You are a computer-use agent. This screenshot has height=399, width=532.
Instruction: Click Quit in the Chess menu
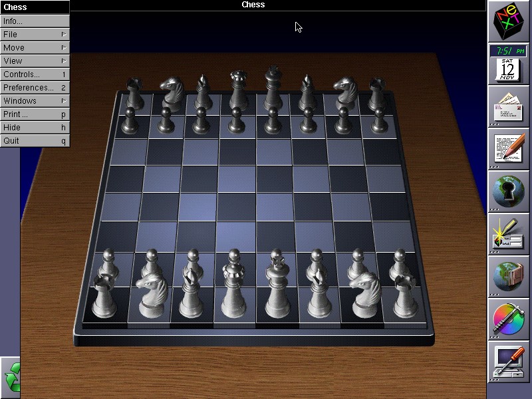coord(35,140)
